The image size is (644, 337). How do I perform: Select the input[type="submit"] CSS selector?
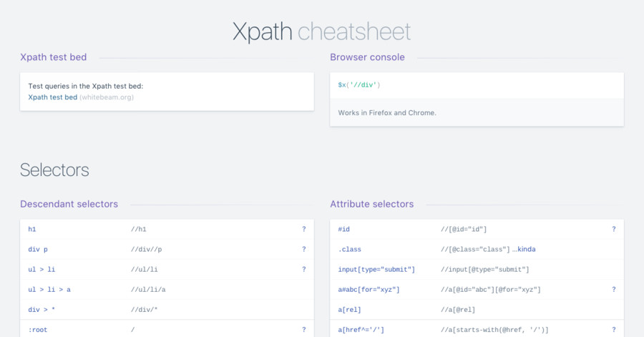[x=376, y=270]
